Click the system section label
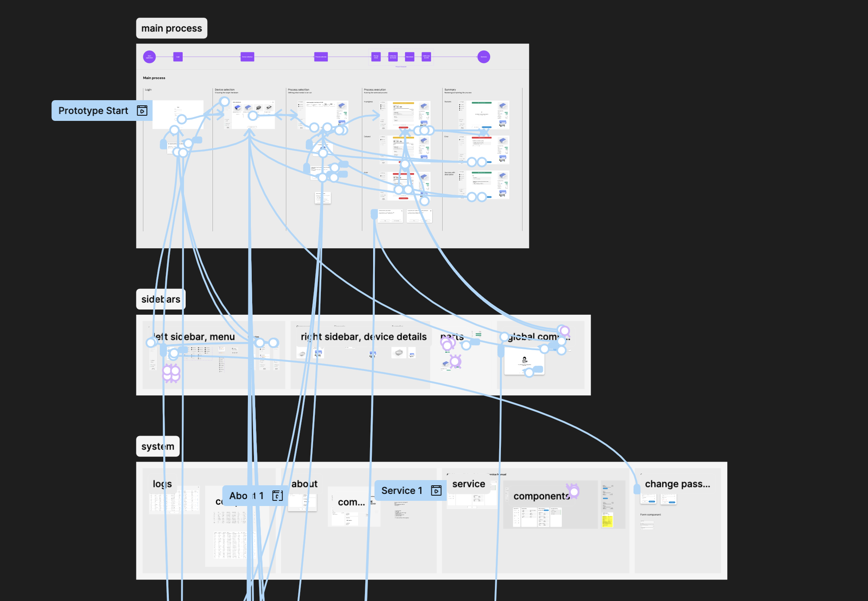Viewport: 868px width, 601px height. [x=158, y=446]
